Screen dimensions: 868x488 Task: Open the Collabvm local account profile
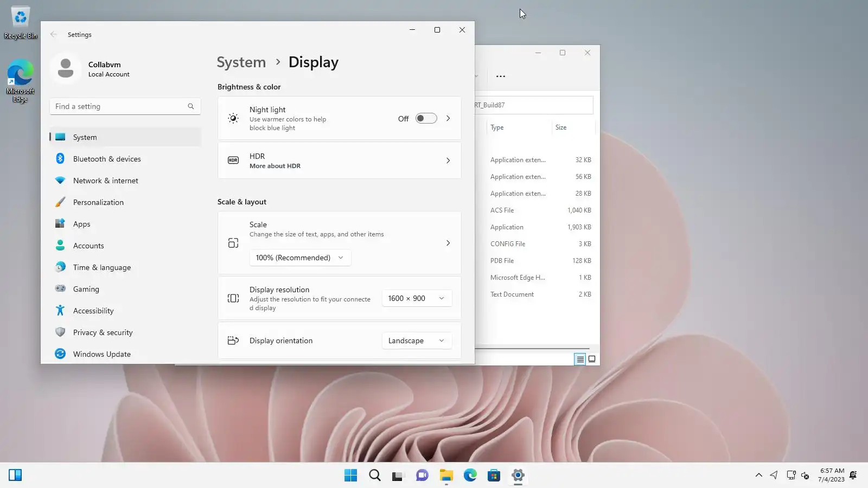click(91, 69)
